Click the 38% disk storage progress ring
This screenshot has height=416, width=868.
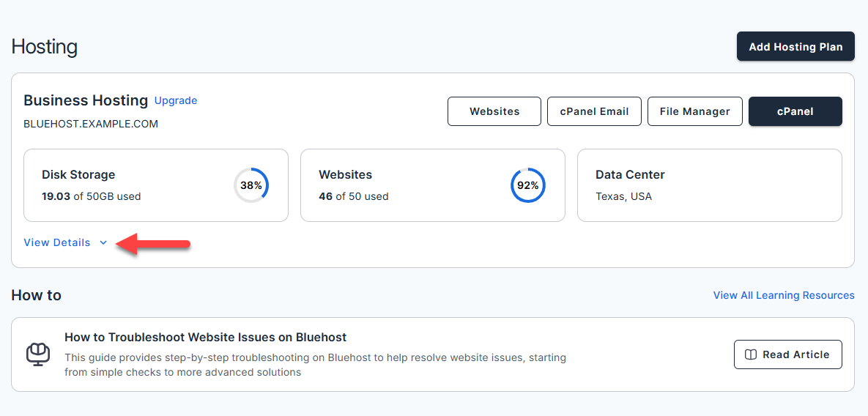tap(251, 185)
